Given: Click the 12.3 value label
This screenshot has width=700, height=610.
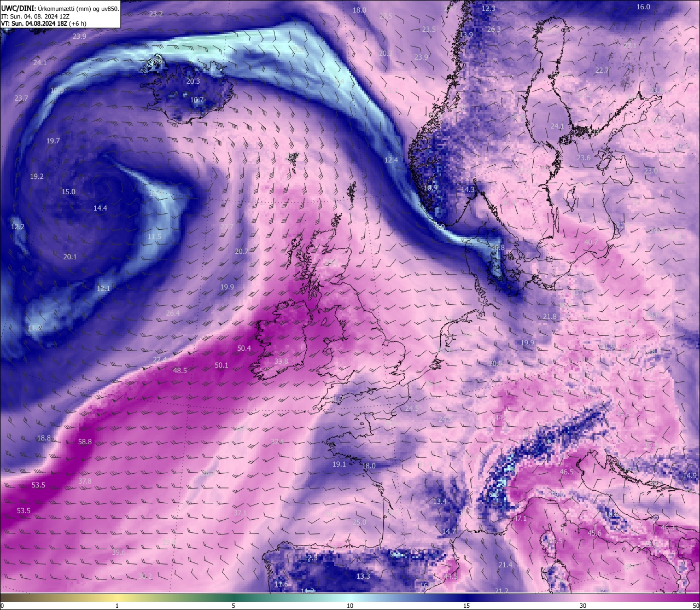Looking at the screenshot, I should [488, 8].
